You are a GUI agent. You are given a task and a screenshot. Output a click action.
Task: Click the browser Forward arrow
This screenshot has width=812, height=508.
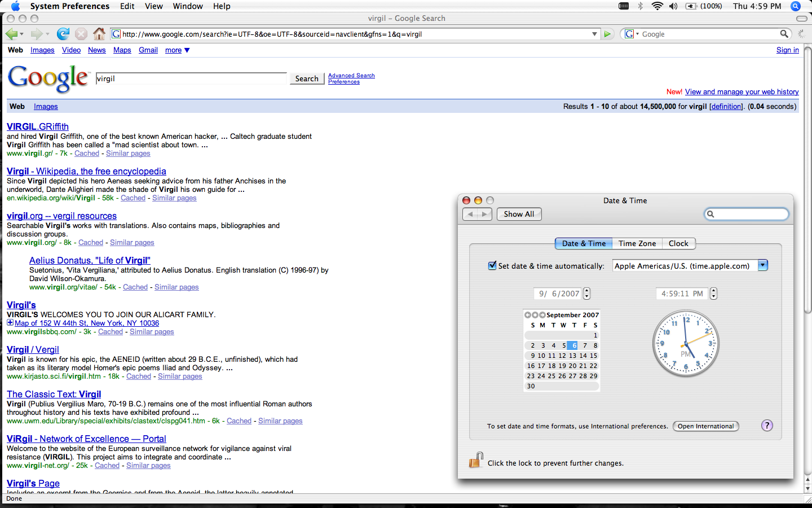tap(37, 34)
